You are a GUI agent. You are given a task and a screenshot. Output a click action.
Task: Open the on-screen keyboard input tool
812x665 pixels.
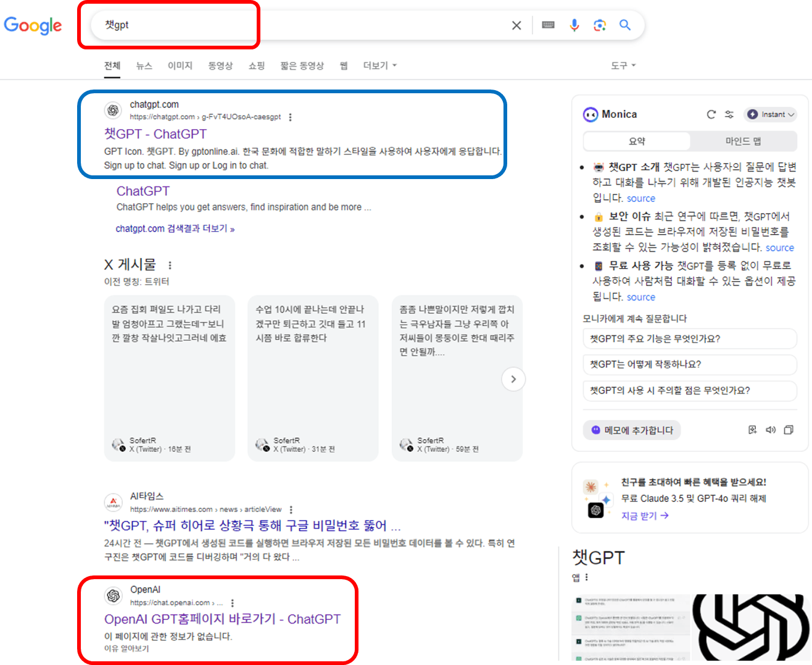[548, 25]
